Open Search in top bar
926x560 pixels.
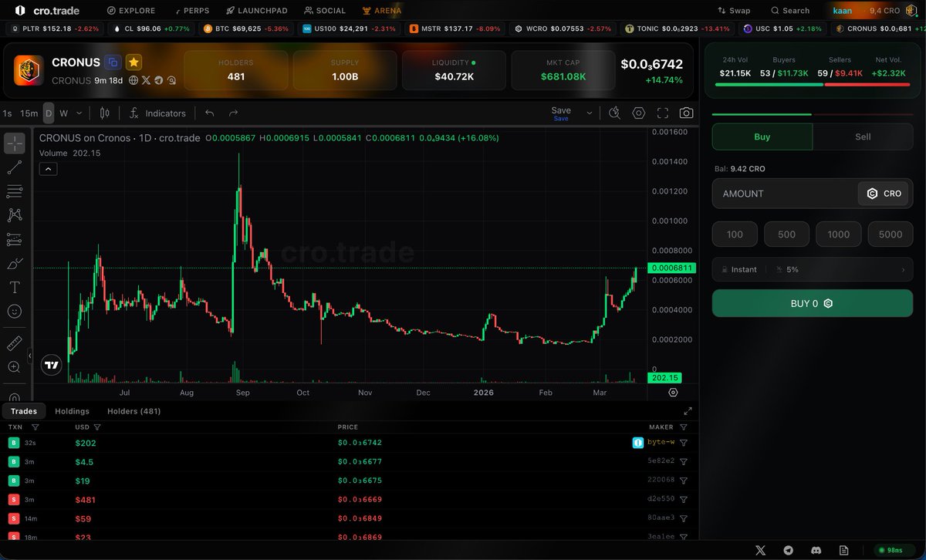tap(790, 11)
